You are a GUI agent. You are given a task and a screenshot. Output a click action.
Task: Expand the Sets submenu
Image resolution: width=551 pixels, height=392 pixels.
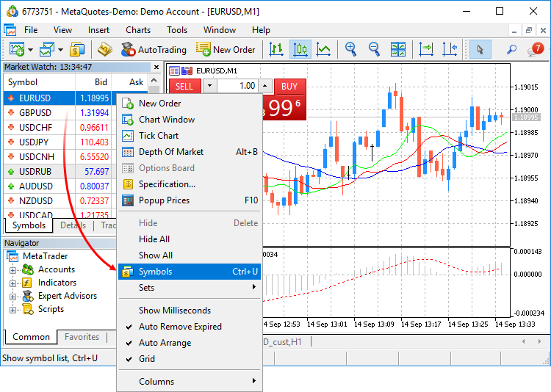190,288
